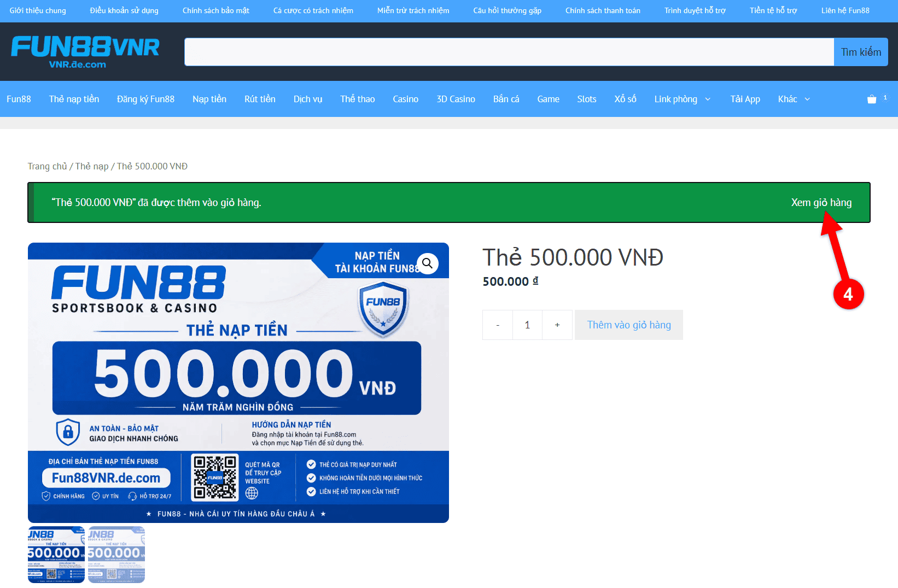Viewport: 898px width, 588px height.
Task: Open the Dịch vụ menu item
Action: click(x=308, y=99)
